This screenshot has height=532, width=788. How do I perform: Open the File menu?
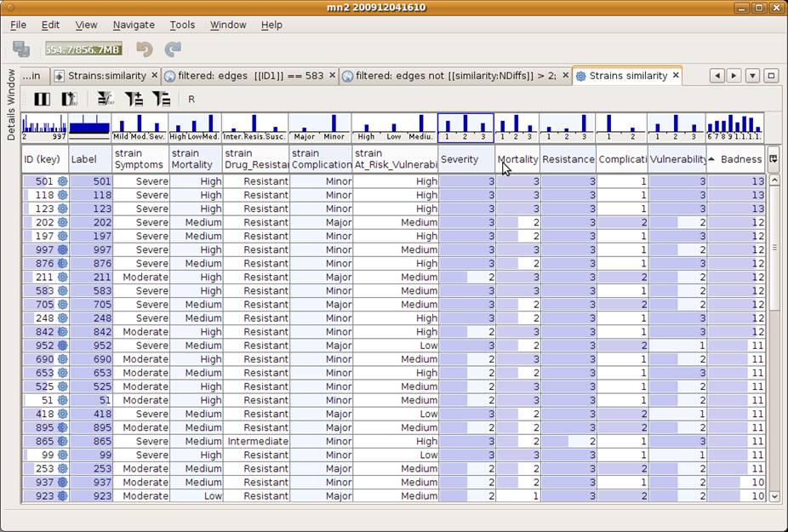pos(18,25)
